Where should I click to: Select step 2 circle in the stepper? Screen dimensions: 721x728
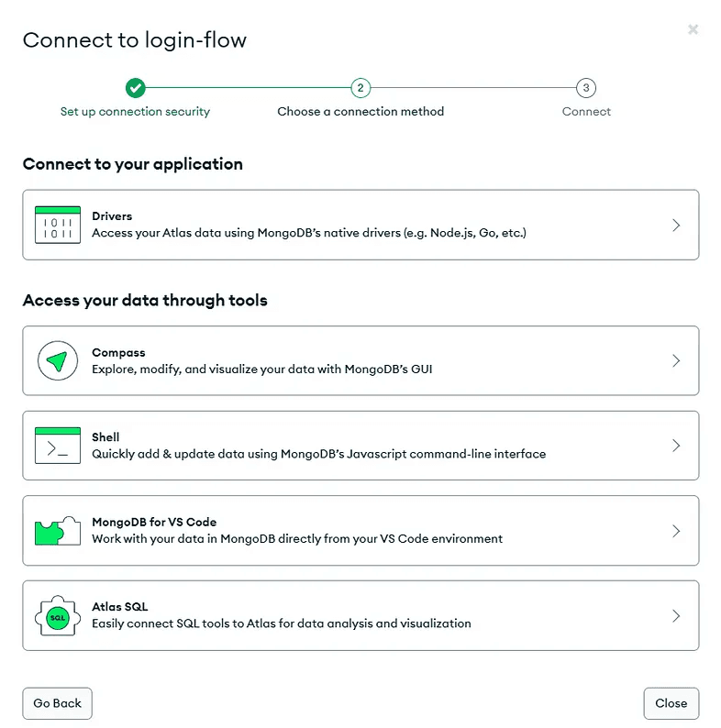coord(360,88)
